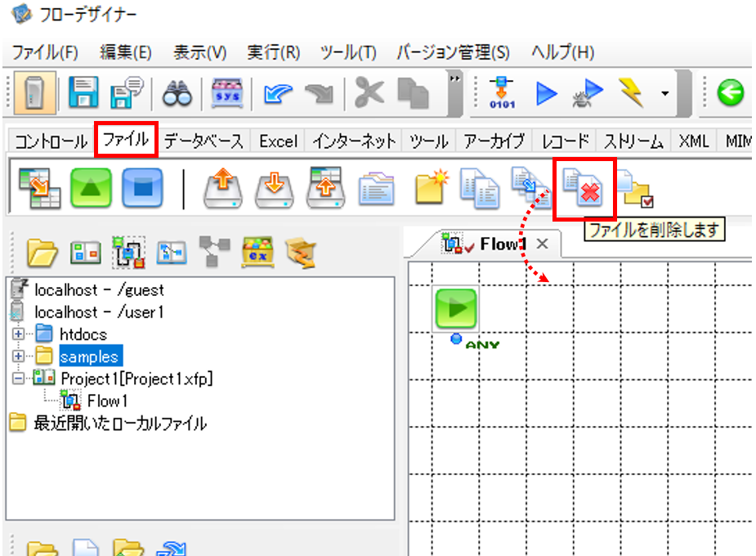756x556 pixels.
Task: Select the table mapper component icon
Action: click(39, 188)
